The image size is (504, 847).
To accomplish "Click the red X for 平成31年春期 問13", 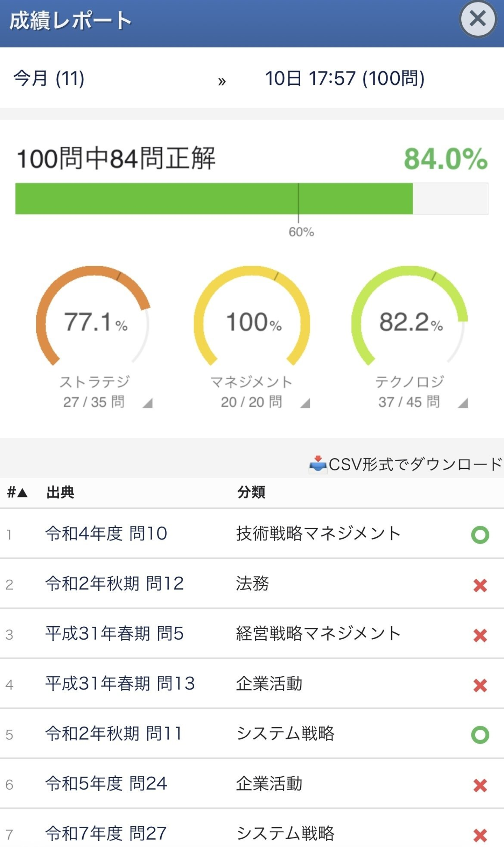I will 480,686.
